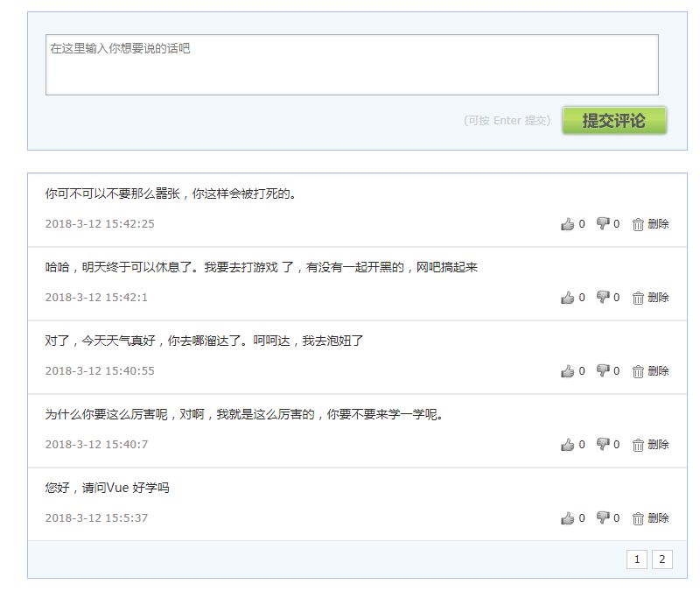Viewport: 700px width, 591px height.
Task: Click the thumbs-down icon on the 厉害 comment
Action: (605, 446)
